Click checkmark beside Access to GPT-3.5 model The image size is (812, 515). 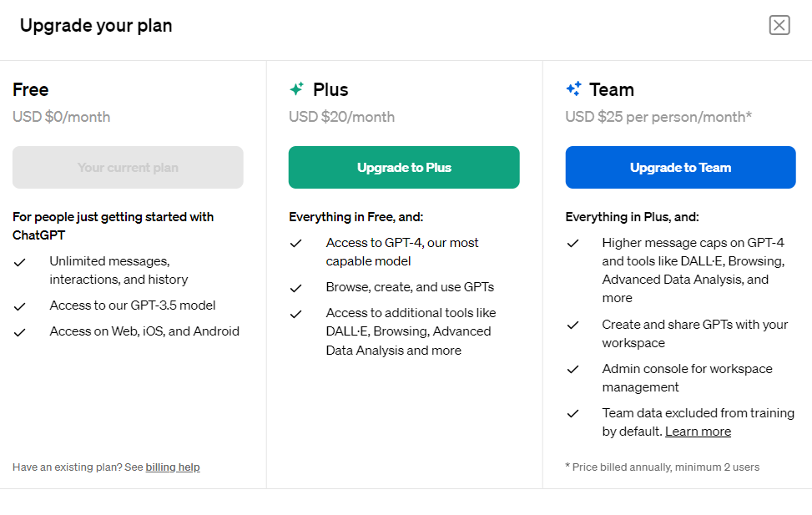pos(20,306)
